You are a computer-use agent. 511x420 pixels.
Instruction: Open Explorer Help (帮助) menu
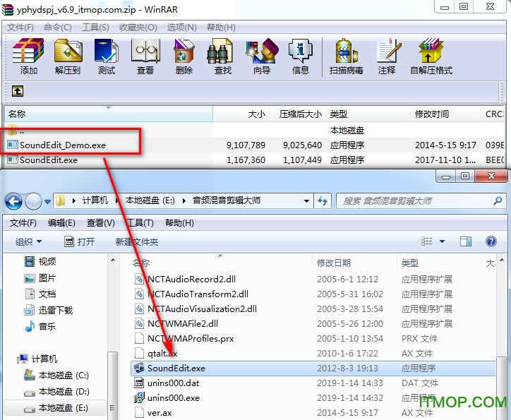[179, 223]
